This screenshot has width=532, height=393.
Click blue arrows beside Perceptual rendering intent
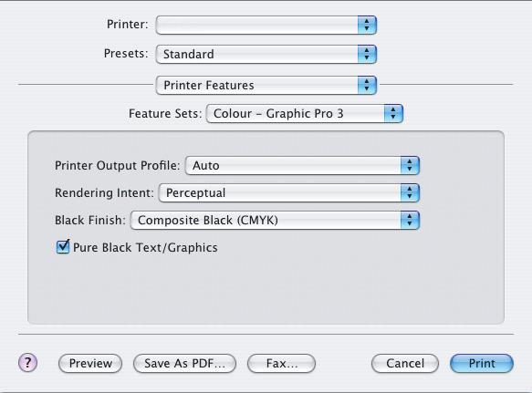click(410, 192)
